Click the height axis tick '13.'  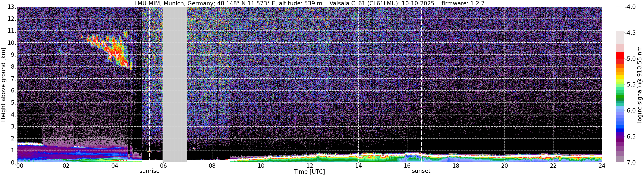[12, 7]
